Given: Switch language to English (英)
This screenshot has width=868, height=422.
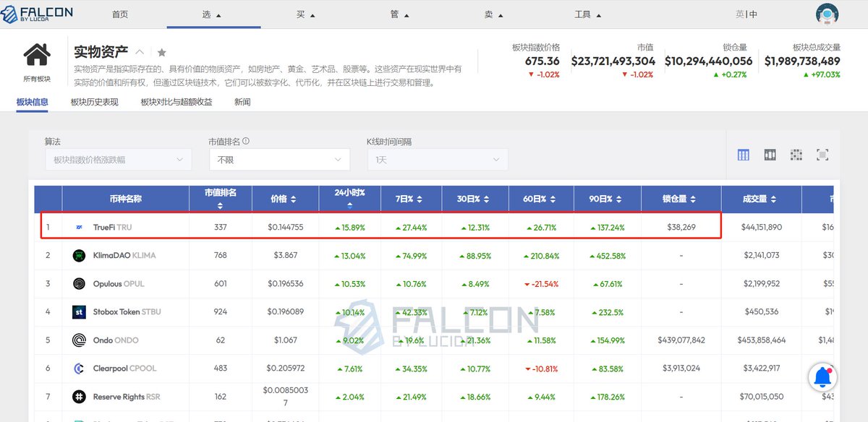Looking at the screenshot, I should (x=740, y=14).
